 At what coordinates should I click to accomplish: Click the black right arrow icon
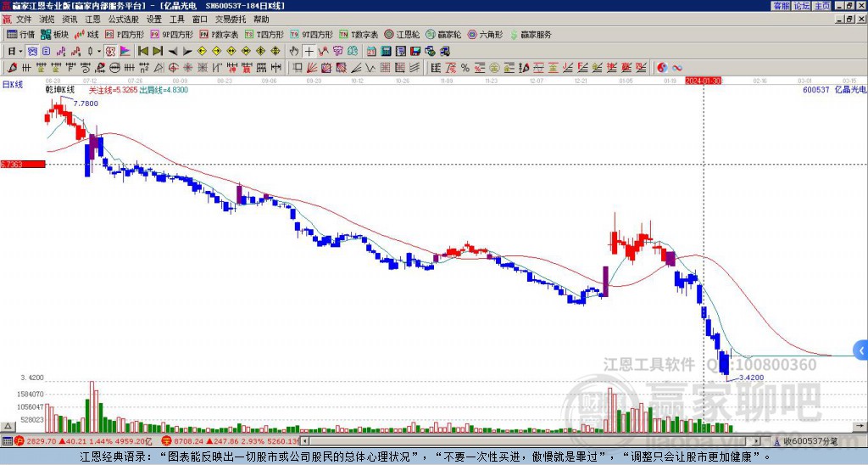(x=187, y=51)
